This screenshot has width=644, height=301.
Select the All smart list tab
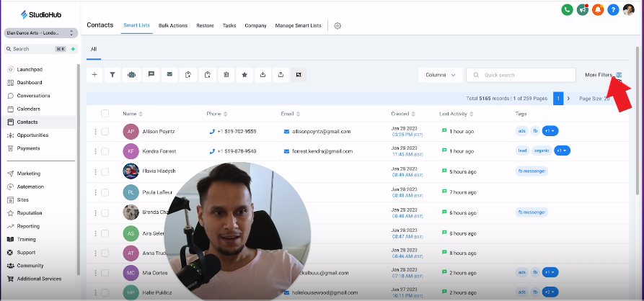coord(94,49)
